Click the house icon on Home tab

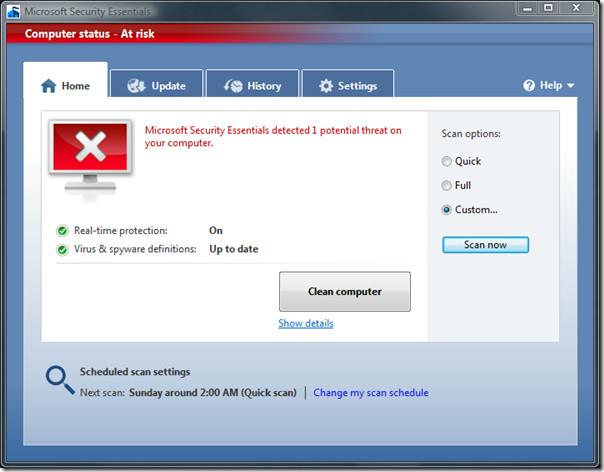[x=49, y=86]
